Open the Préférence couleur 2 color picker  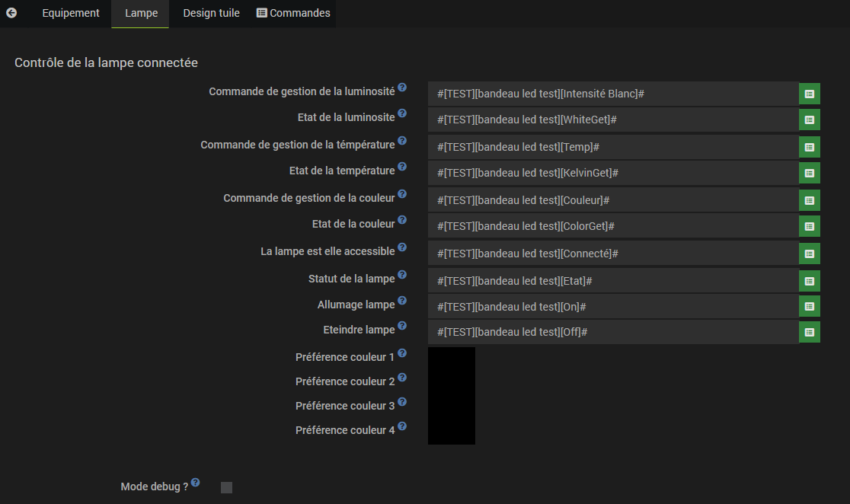click(452, 384)
